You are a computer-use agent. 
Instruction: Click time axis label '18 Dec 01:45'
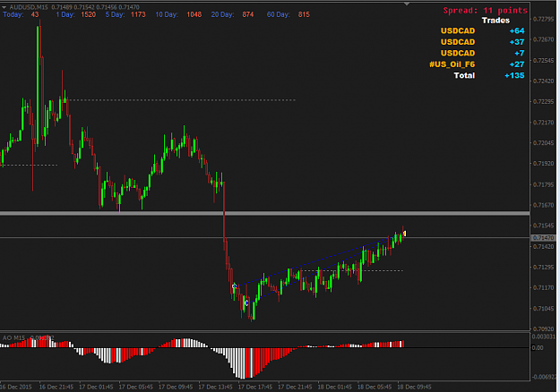(x=334, y=387)
